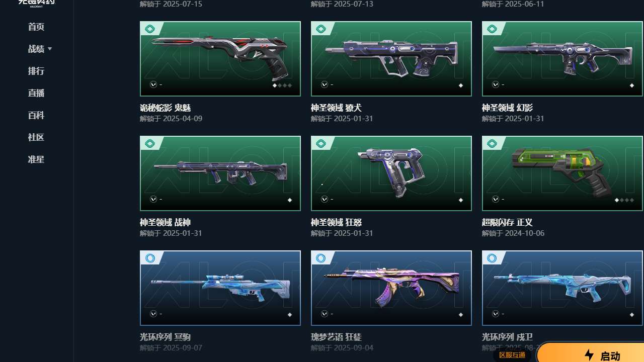The image size is (644, 362).
Task: Click the blue tier badge on 光环序列 冥驹 card
Action: tap(150, 258)
